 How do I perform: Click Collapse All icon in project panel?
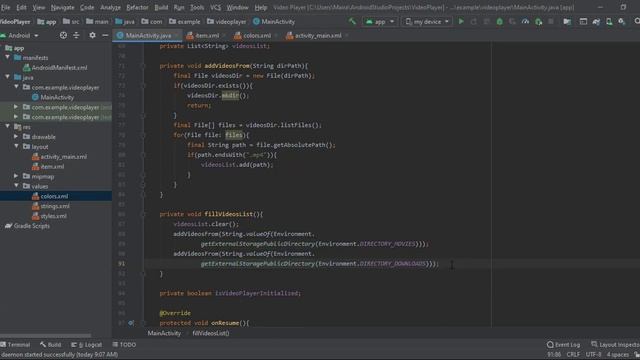pyautogui.click(x=76, y=36)
